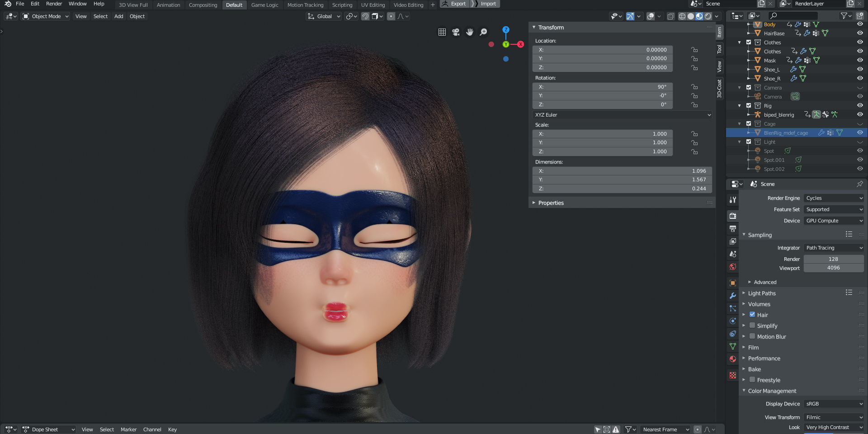Open Texture properties checker icon
This screenshot has width=868, height=434.
click(x=733, y=375)
